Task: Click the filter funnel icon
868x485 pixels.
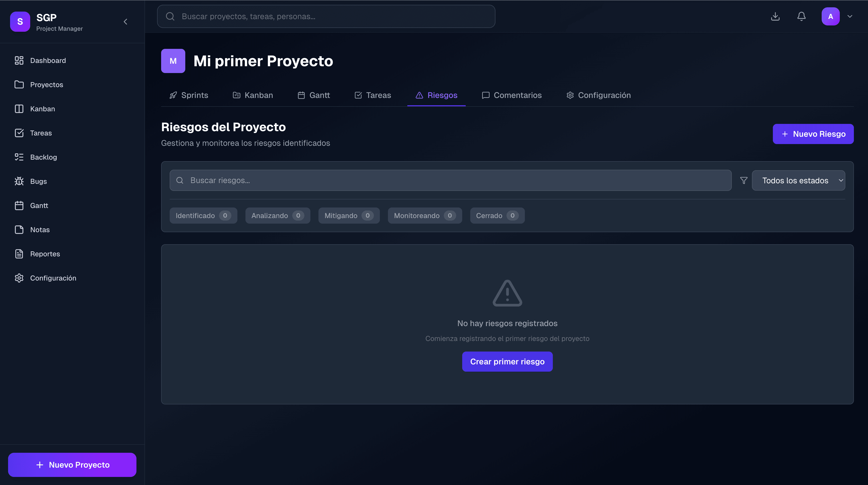Action: [x=744, y=180]
